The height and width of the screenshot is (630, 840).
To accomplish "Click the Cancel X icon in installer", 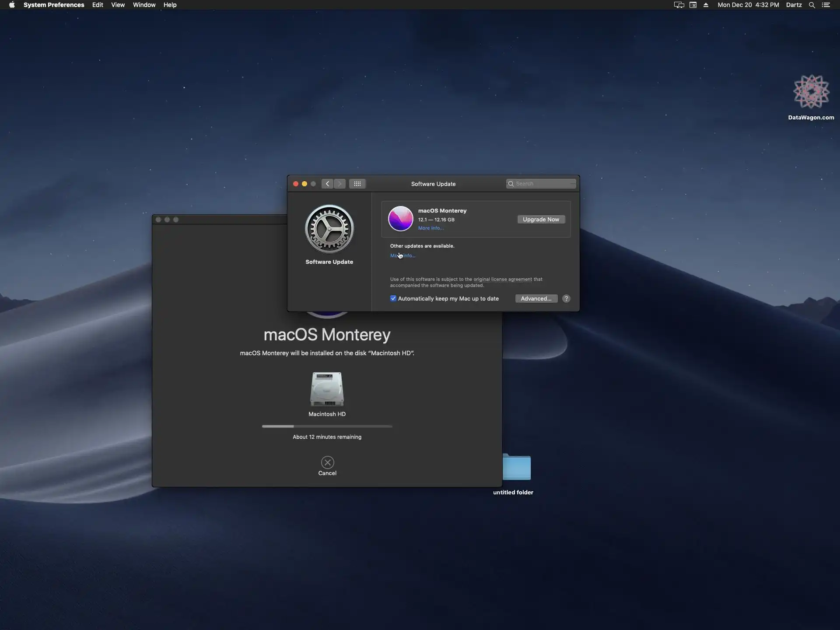I will coord(327,462).
